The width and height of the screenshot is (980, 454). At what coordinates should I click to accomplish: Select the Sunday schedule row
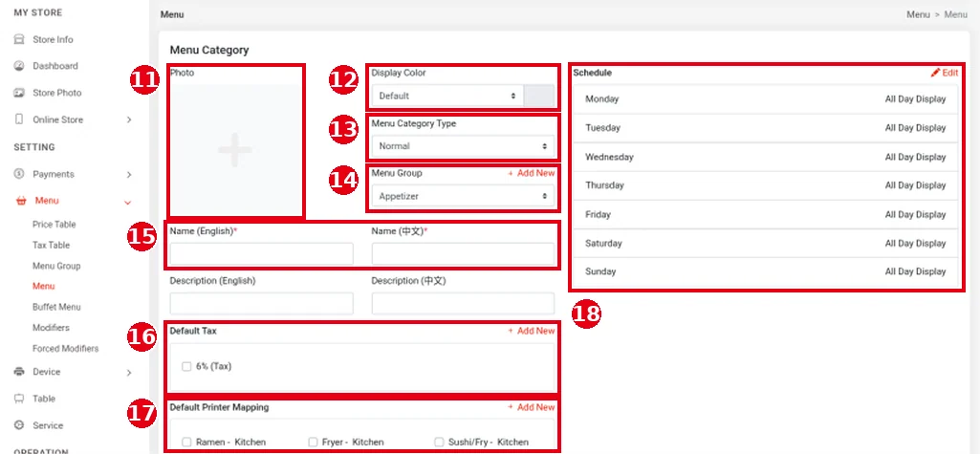766,271
